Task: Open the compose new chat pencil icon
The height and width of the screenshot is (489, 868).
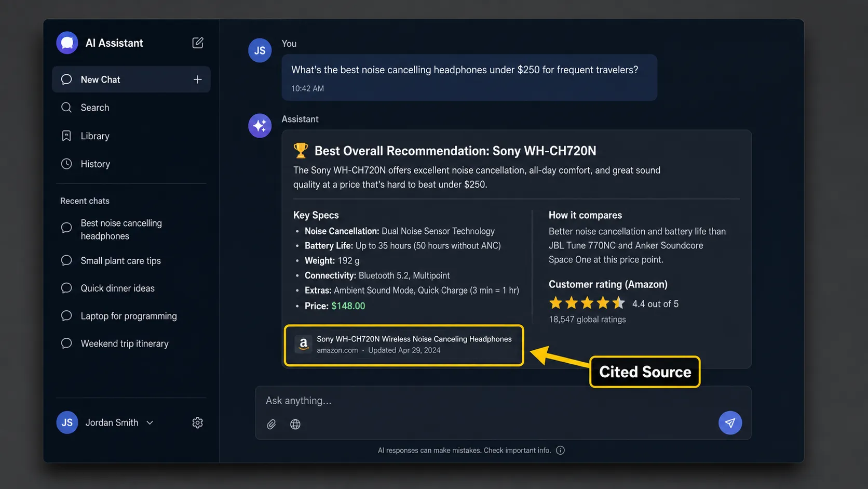Action: (x=198, y=43)
